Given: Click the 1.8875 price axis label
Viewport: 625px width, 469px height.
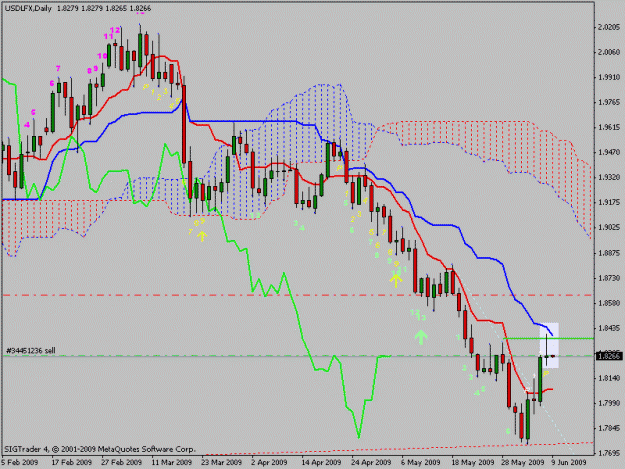Looking at the screenshot, I should click(609, 253).
